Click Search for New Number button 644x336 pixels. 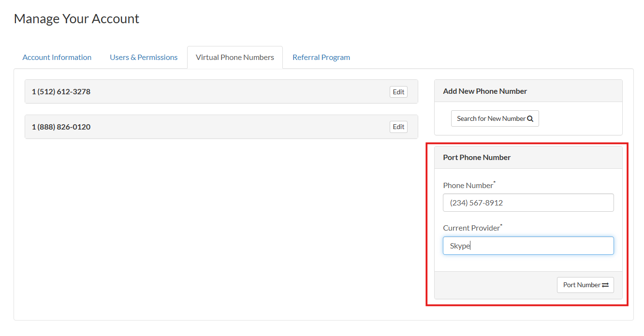[495, 118]
